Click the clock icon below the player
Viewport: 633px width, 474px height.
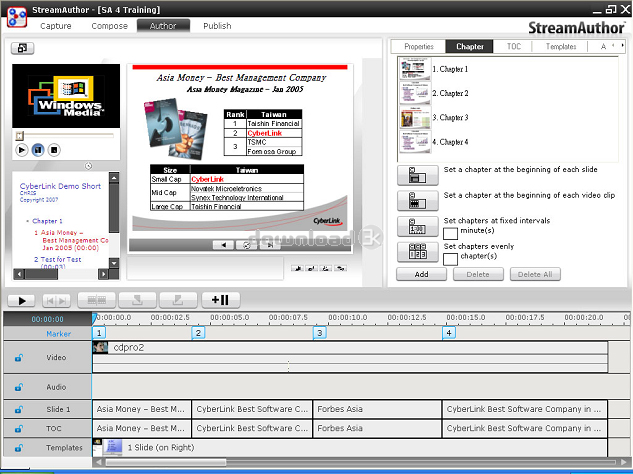[x=88, y=166]
